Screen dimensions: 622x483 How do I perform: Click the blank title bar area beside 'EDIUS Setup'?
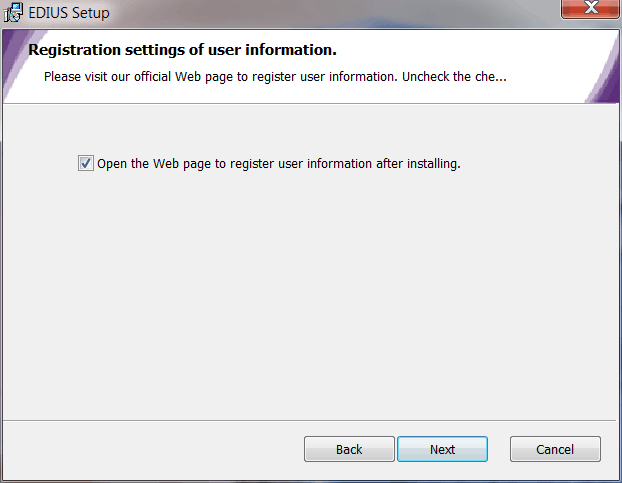click(333, 13)
